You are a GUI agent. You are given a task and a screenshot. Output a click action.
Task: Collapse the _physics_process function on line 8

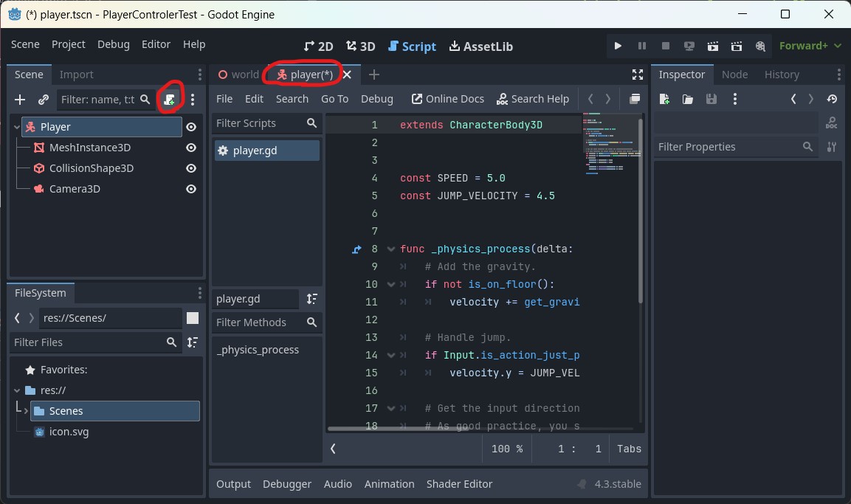390,249
